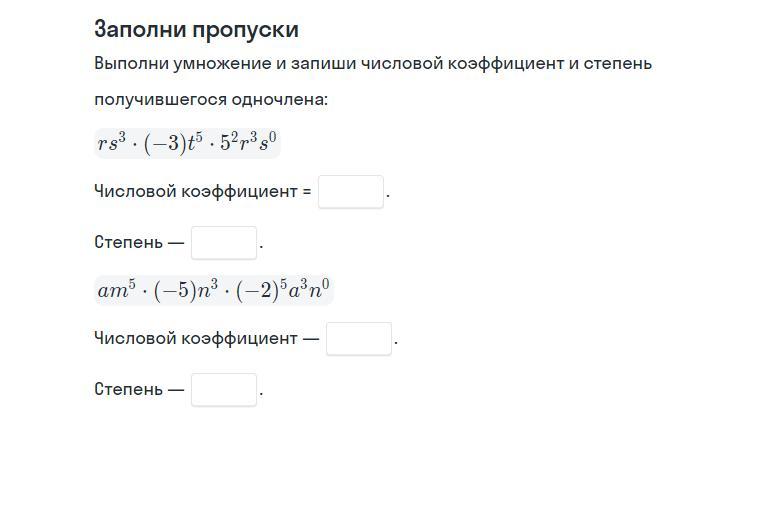Focus the first Степень input field
Screen dimensions: 759x532
point(224,243)
